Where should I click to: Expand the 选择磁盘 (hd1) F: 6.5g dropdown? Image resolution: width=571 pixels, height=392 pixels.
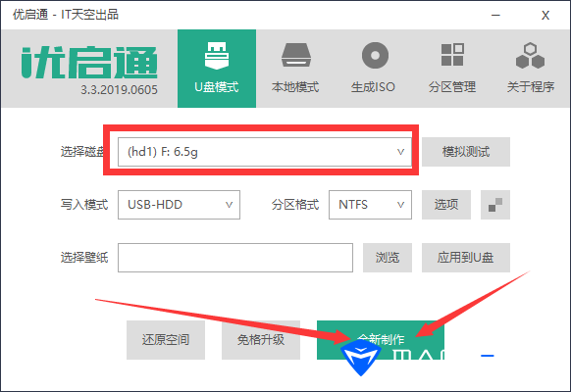coord(265,152)
